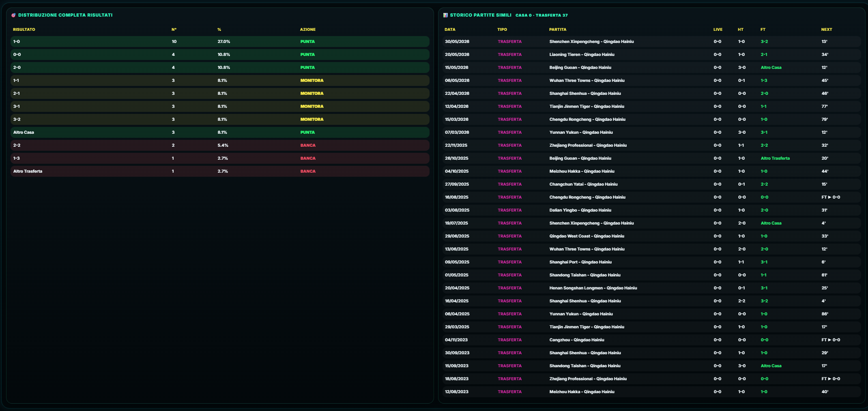This screenshot has width=868, height=411.
Task: Click the target icon beside Distribuzione Completa Risultati
Action: (13, 15)
